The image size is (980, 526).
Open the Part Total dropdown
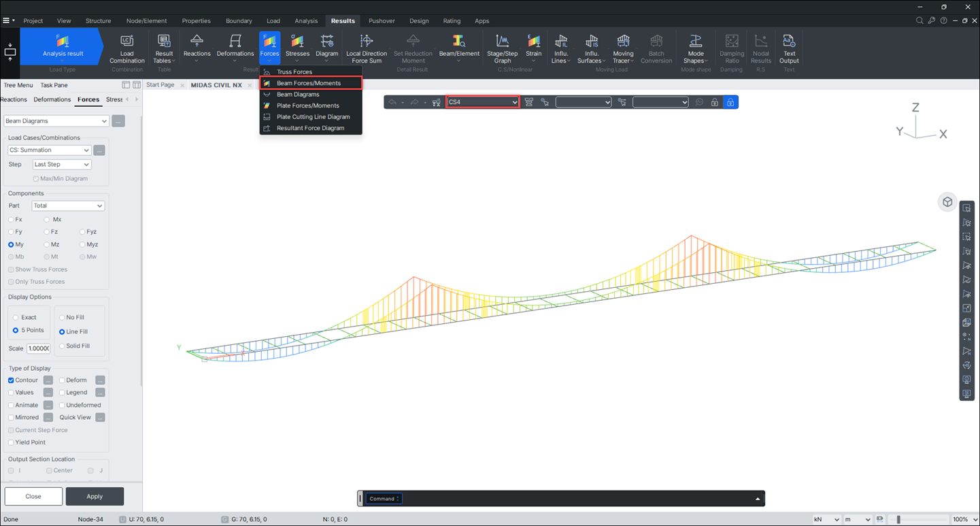(68, 206)
